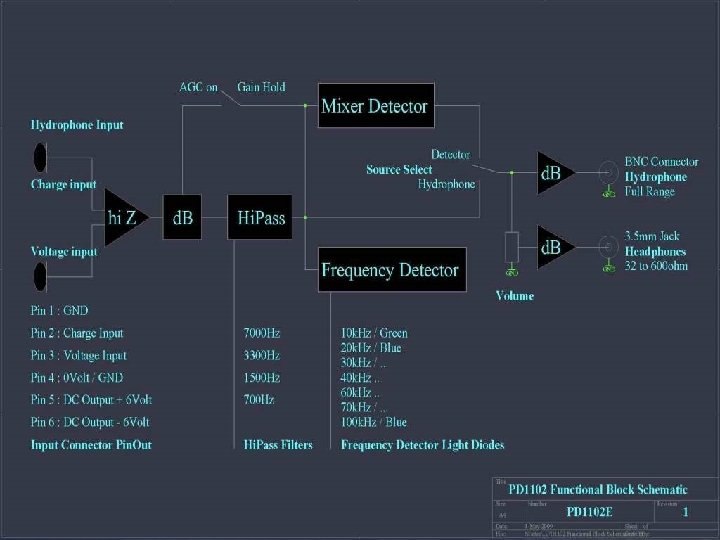This screenshot has width=720, height=540.
Task: Click the 3300Hz filter value
Action: pos(262,355)
